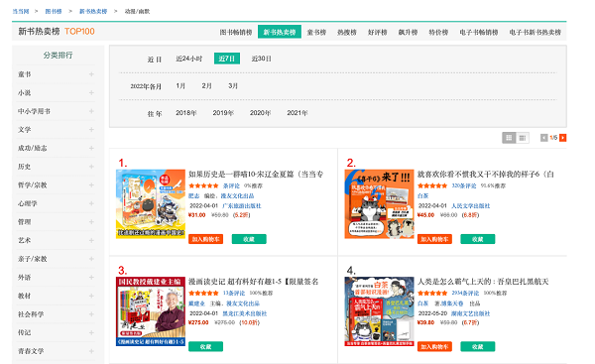The width and height of the screenshot is (595, 364).
Task: Expand the 中小学用书 category
Action: coord(91,111)
